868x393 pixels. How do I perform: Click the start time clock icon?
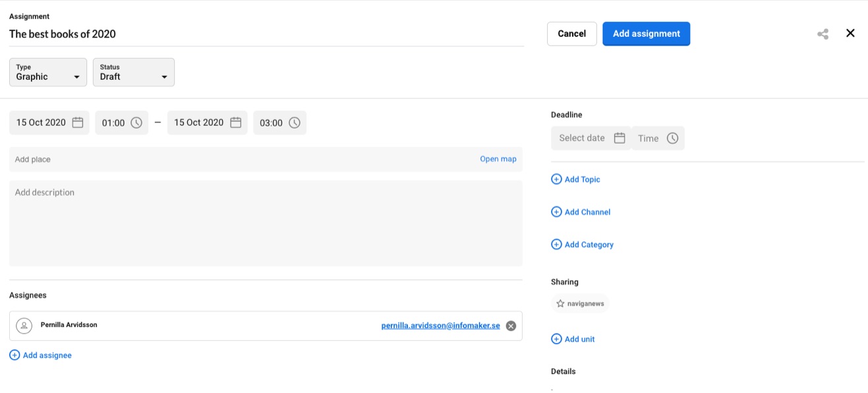(136, 123)
